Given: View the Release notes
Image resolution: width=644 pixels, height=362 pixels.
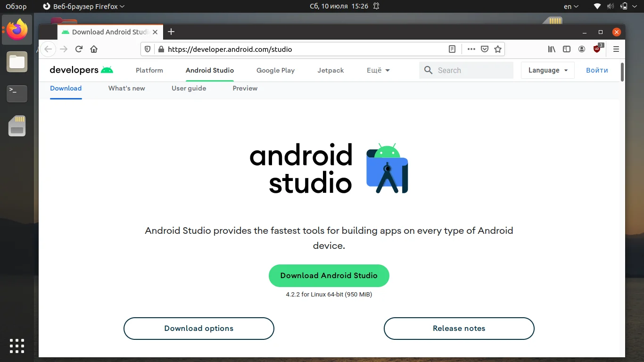Looking at the screenshot, I should coord(459,329).
